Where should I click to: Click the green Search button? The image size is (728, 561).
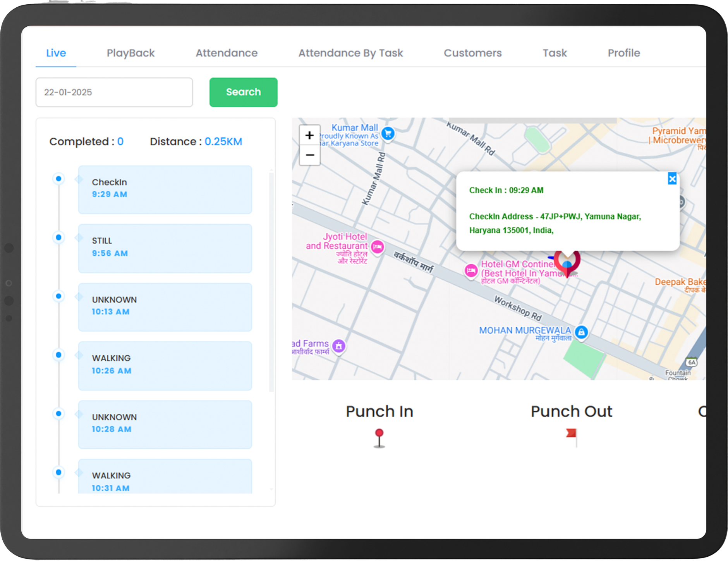tap(243, 92)
